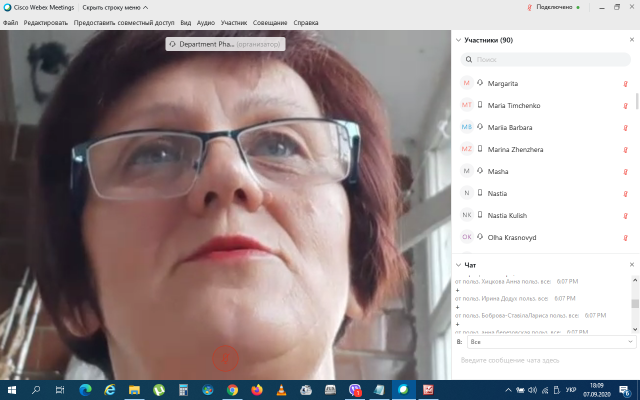Open the chat recipient dropdown showing Все

point(551,342)
